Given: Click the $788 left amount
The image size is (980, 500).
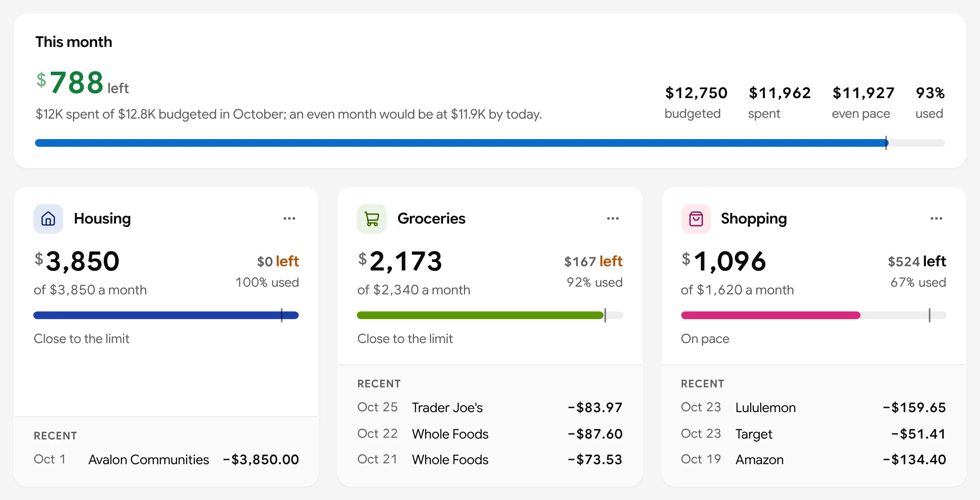Looking at the screenshot, I should pos(82,83).
